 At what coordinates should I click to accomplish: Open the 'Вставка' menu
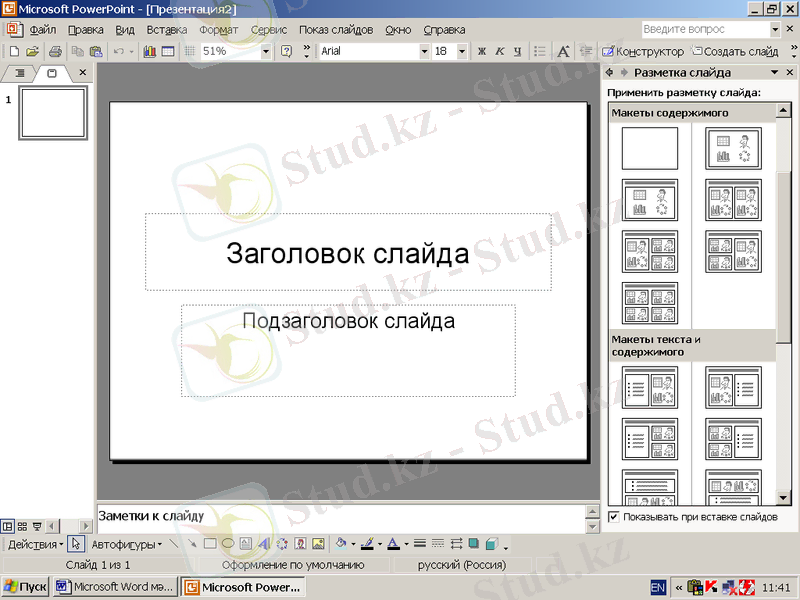166,30
